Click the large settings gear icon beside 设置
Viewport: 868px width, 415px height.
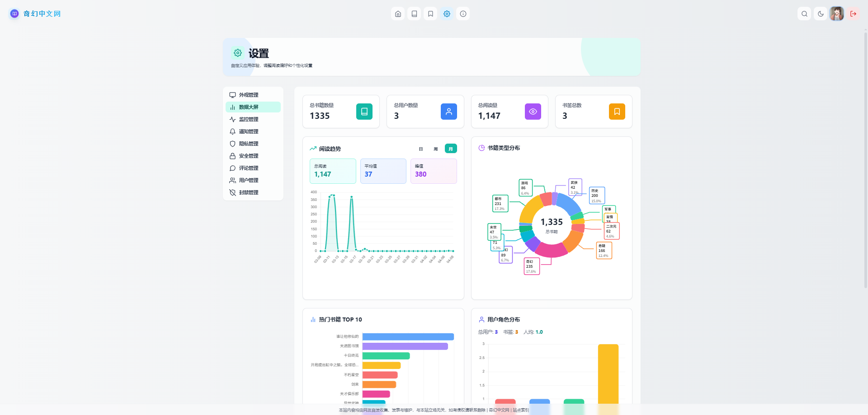[238, 53]
